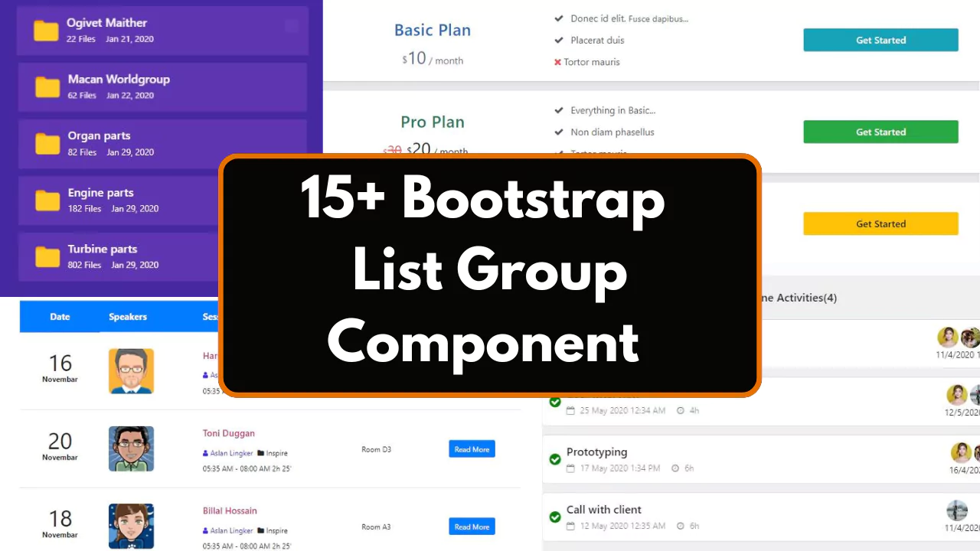Click Billal Hossain's avatar picture
980x551 pixels.
pyautogui.click(x=131, y=526)
